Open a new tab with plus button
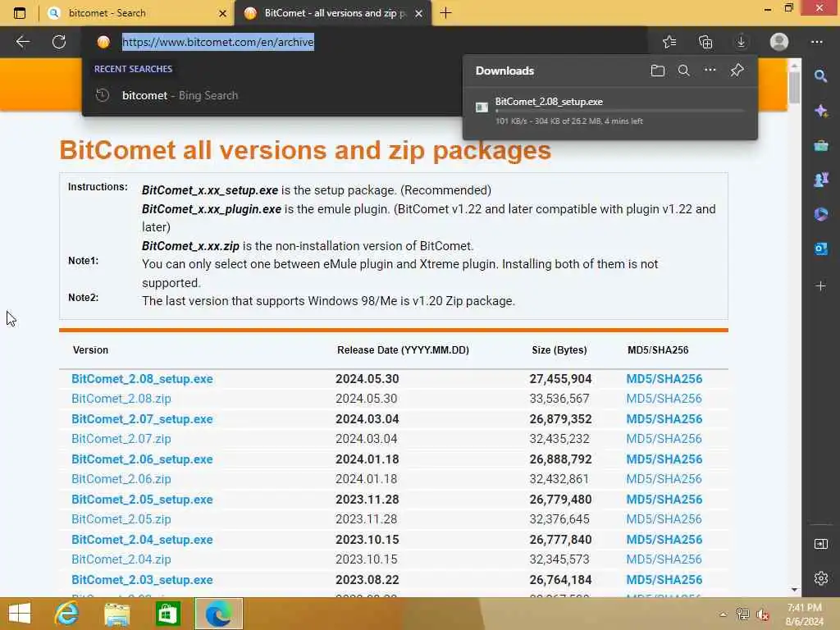Image resolution: width=840 pixels, height=630 pixels. [445, 13]
